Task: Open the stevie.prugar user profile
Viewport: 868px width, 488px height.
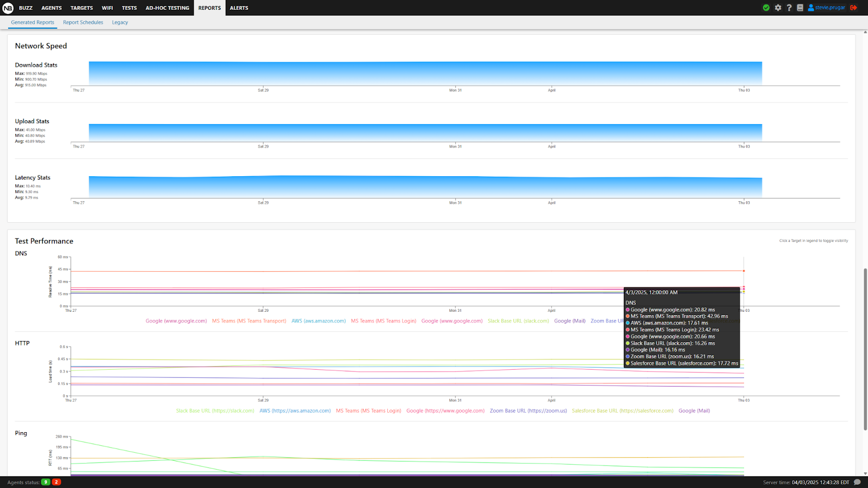Action: pos(827,8)
